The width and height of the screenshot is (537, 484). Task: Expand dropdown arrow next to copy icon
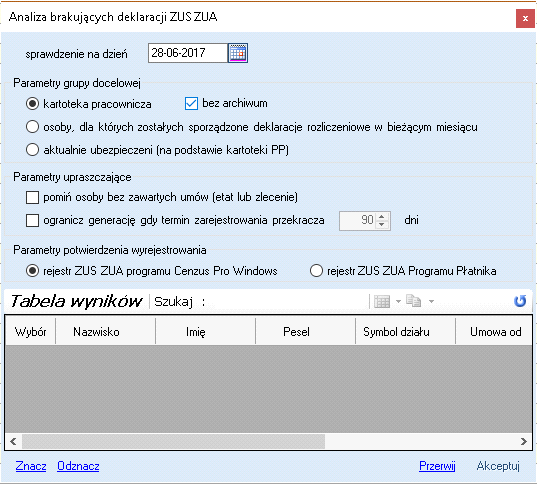[431, 301]
